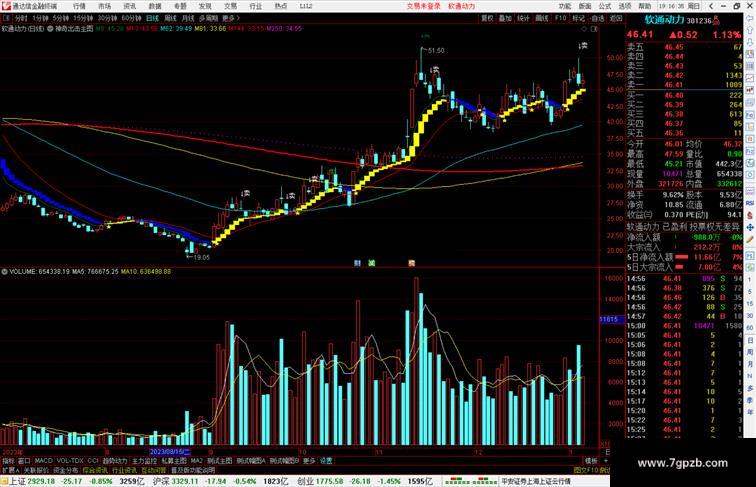Click the layout icon left of 分时
This screenshot has height=487, width=756.
coord(6,18)
